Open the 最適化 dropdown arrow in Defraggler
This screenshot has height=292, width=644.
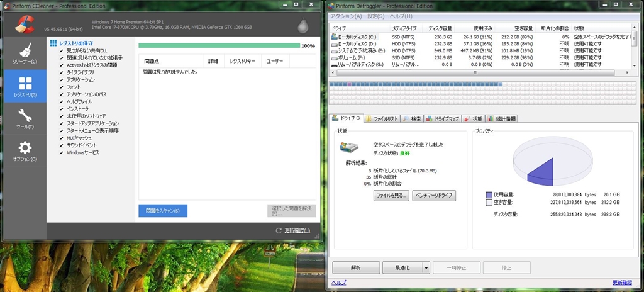tap(426, 267)
